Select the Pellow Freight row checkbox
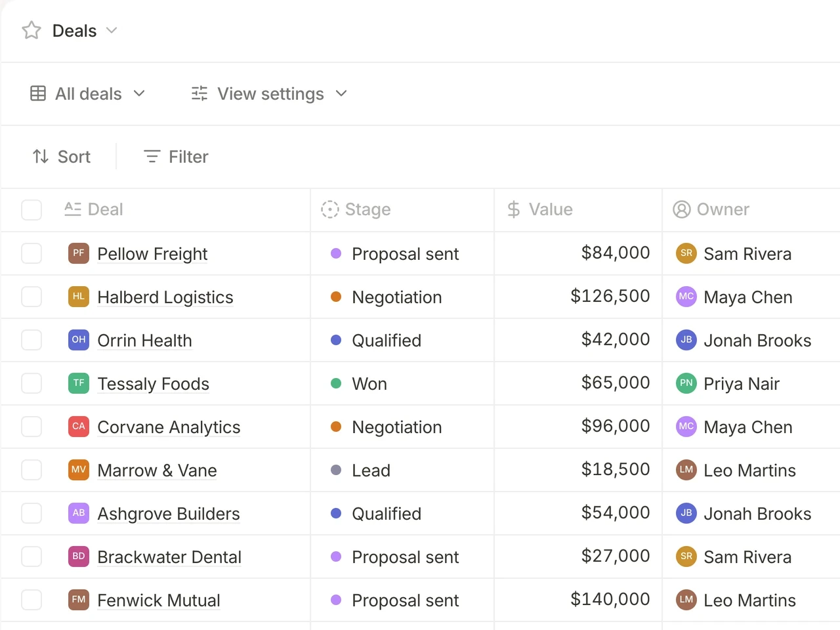 tap(31, 253)
